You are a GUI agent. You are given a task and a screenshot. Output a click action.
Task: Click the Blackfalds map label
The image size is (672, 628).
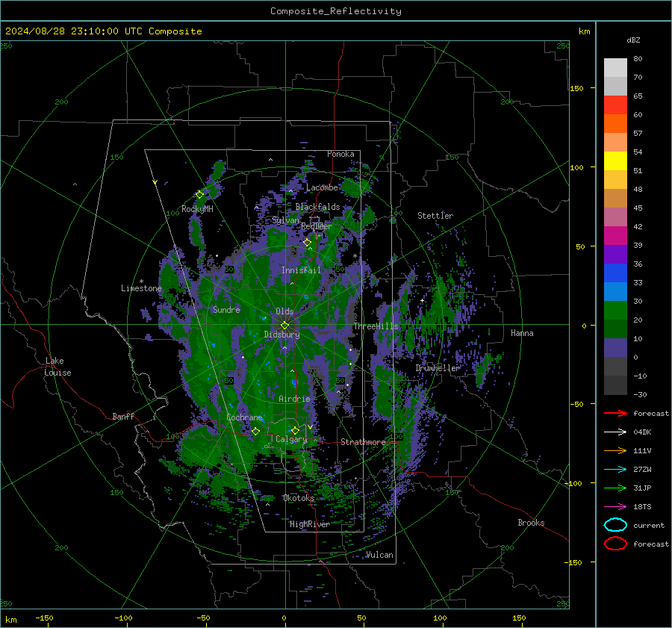(317, 207)
